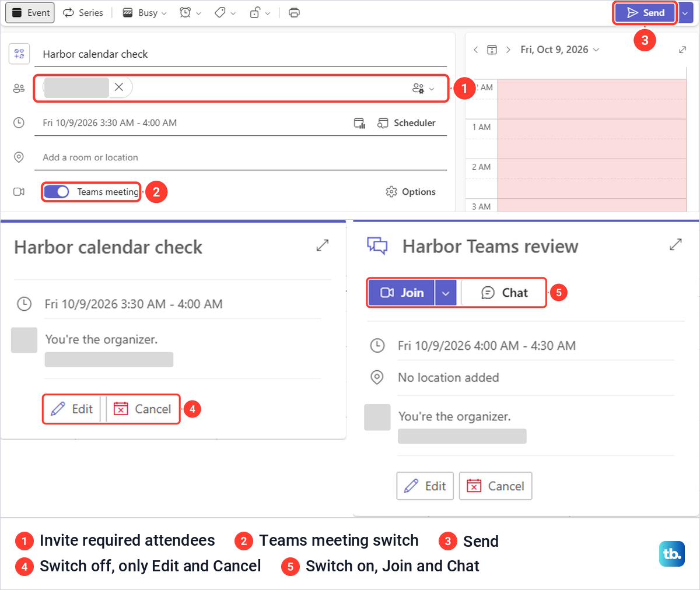Click Edit on Harbor Teams review card

click(425, 486)
